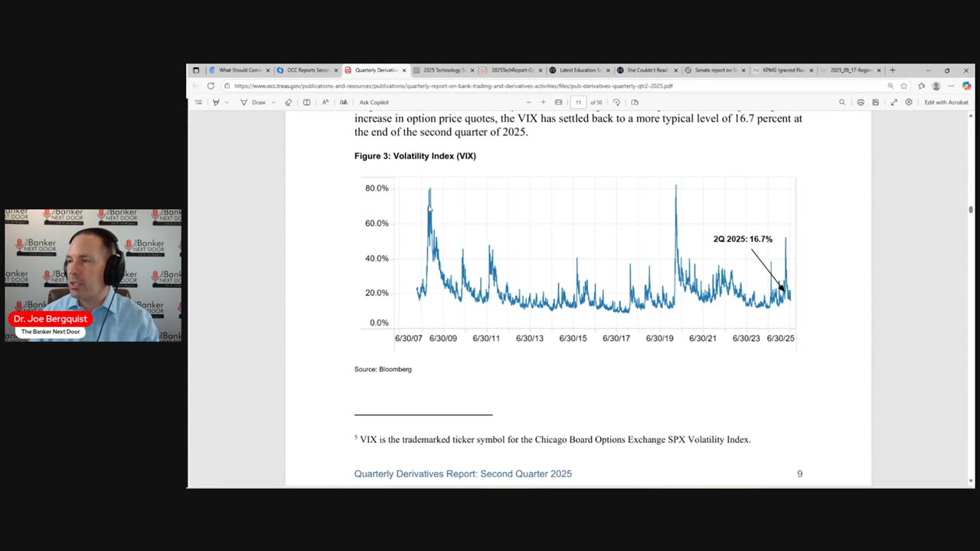
Task: Click 'Figure 3: Volatility Index (VIX)' heading
Action: click(x=415, y=156)
